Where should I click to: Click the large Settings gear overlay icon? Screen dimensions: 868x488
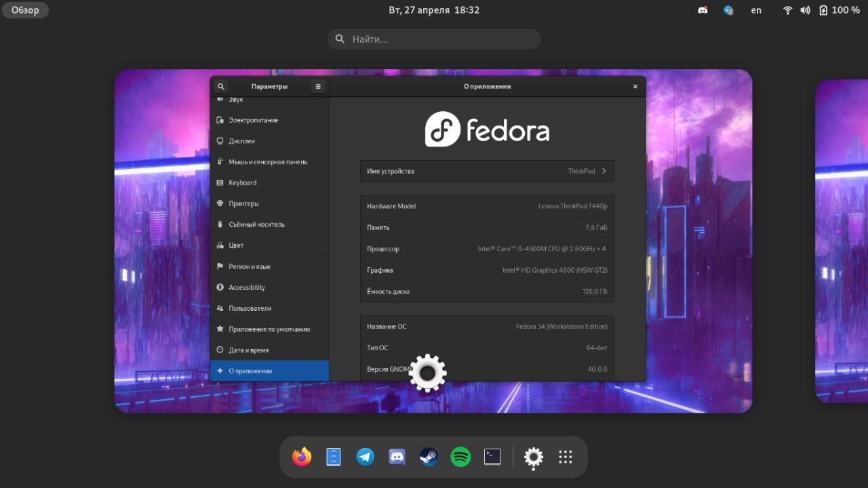(428, 373)
